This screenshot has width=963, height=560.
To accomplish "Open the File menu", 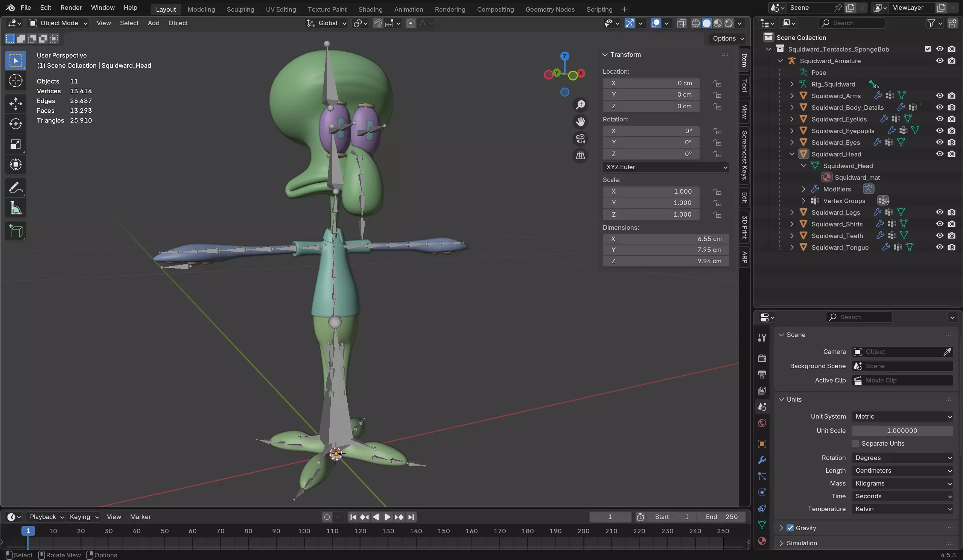I will tap(26, 8).
